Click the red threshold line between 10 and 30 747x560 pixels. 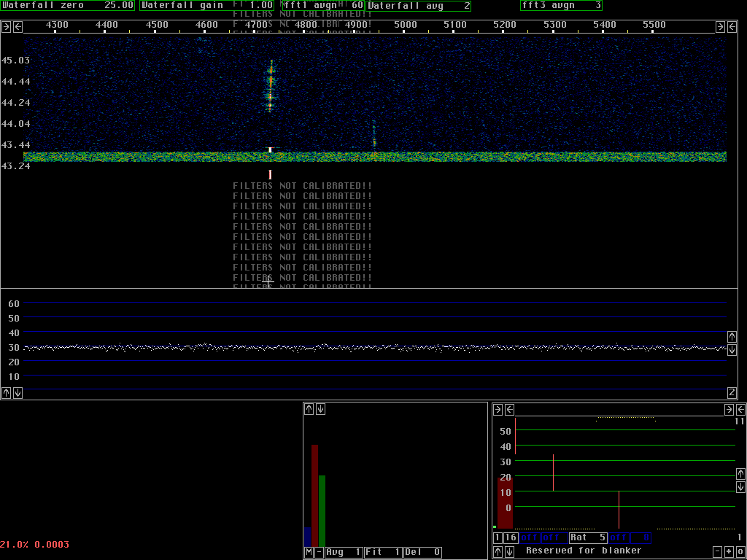553,472
